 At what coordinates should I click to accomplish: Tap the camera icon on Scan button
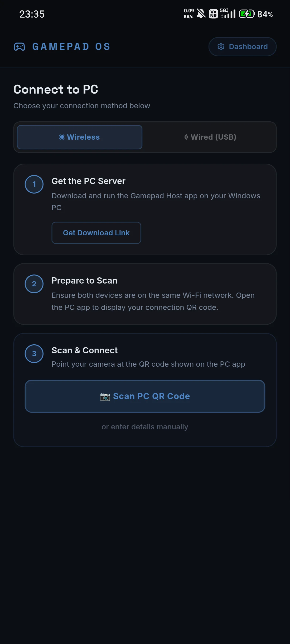[x=105, y=397]
